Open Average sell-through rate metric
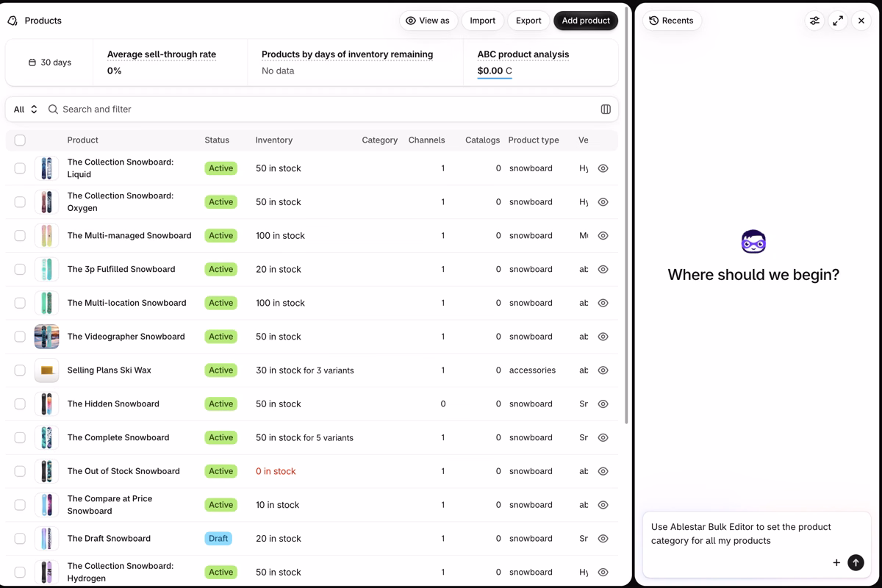882x588 pixels. [x=162, y=54]
